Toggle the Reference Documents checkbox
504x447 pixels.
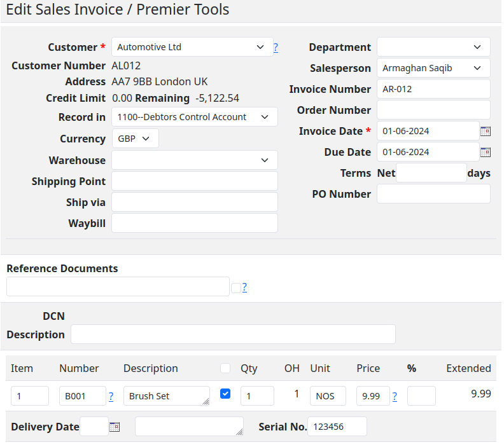pyautogui.click(x=236, y=288)
